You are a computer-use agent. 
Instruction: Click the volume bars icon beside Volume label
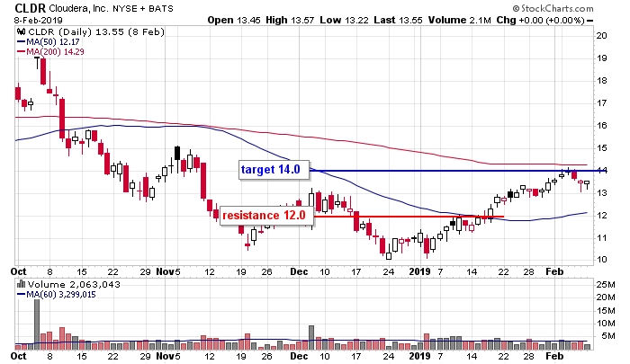point(22,284)
